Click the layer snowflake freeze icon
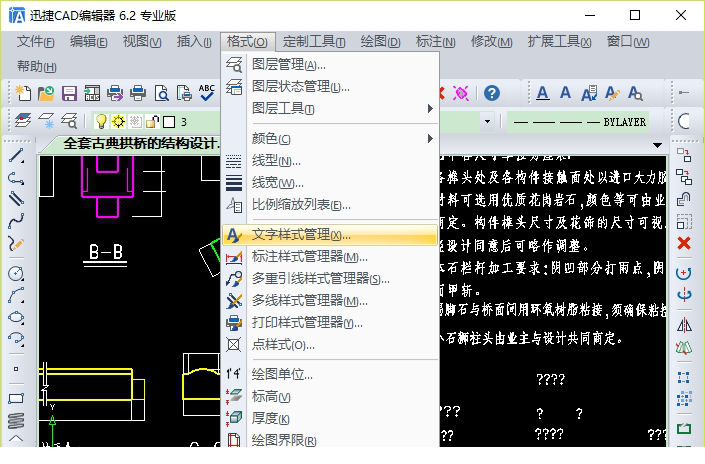 [47, 121]
